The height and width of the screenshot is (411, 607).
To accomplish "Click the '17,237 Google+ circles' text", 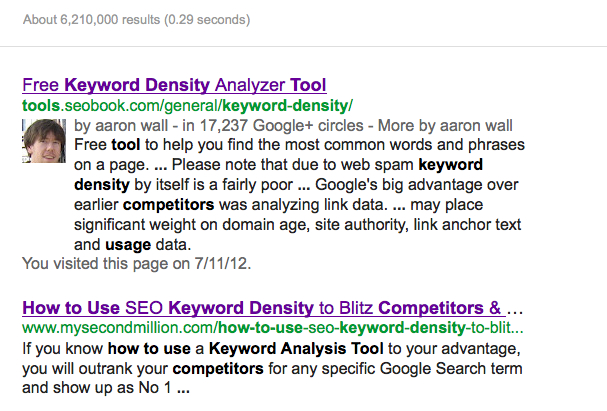I will pyautogui.click(x=281, y=126).
